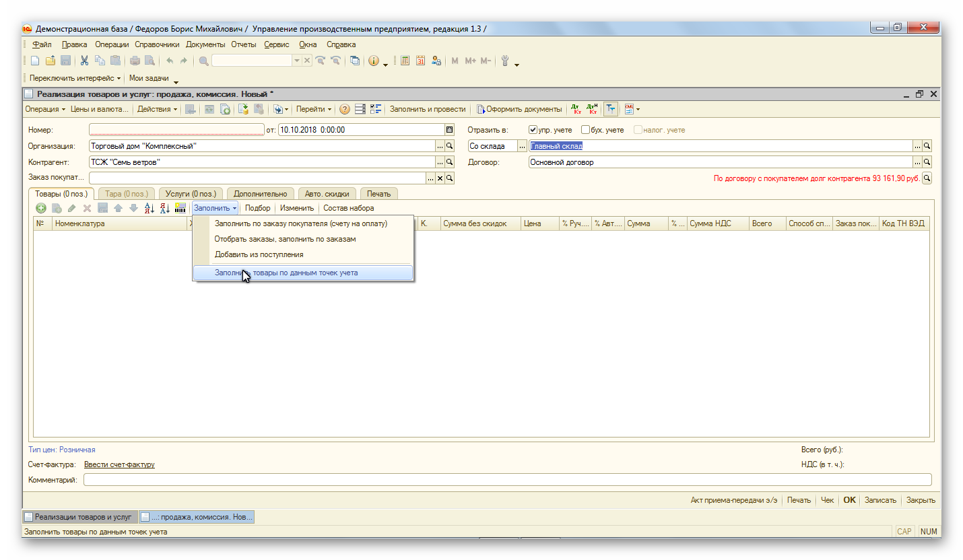
Task: Click the M+ memory button
Action: tap(470, 61)
